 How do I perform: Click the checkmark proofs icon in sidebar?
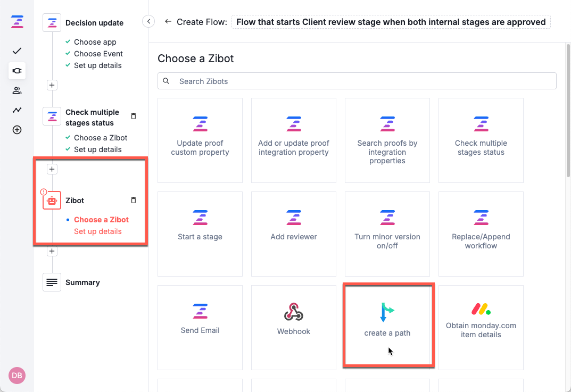pos(17,51)
